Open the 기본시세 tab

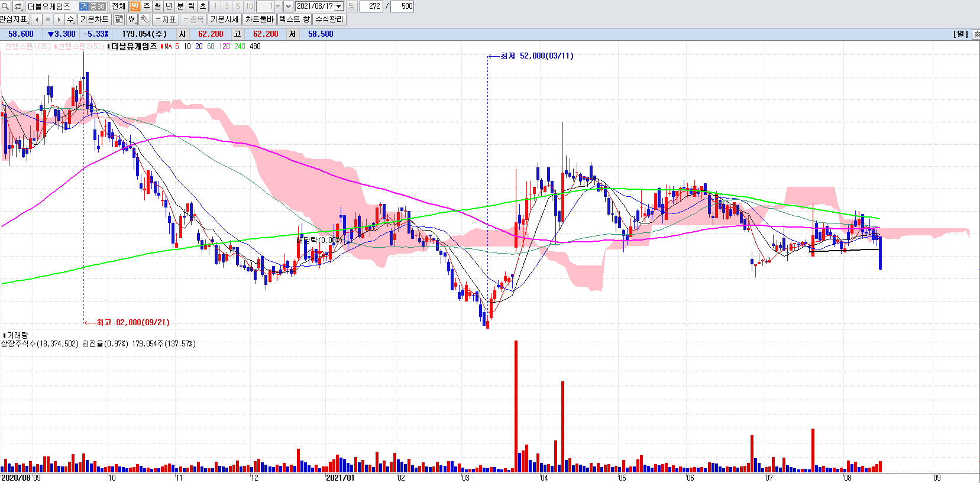tap(224, 20)
